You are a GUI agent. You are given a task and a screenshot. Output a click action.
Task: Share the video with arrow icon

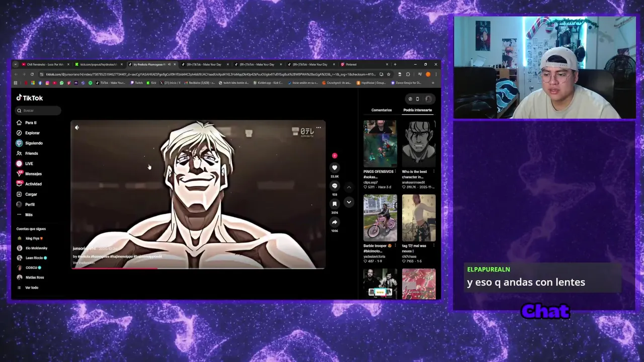pyautogui.click(x=335, y=222)
